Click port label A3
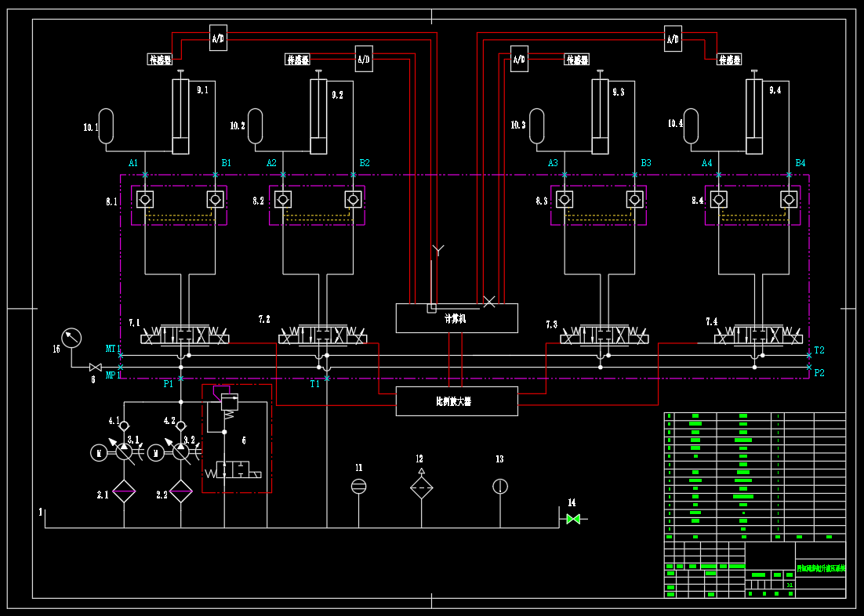This screenshot has width=864, height=616. (x=553, y=163)
